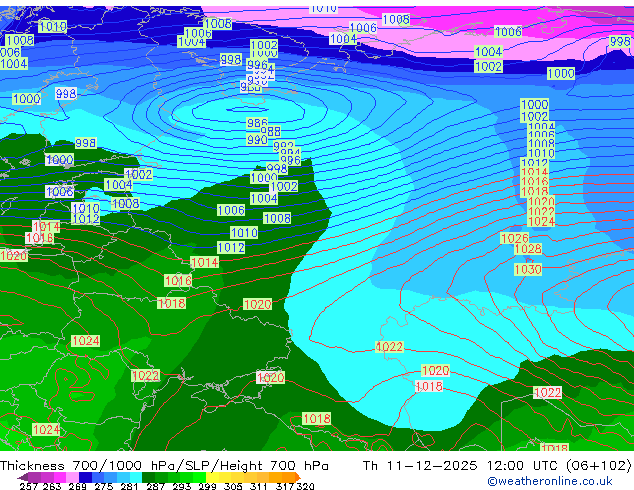
Task: Click legend value 293
Action: (x=182, y=486)
